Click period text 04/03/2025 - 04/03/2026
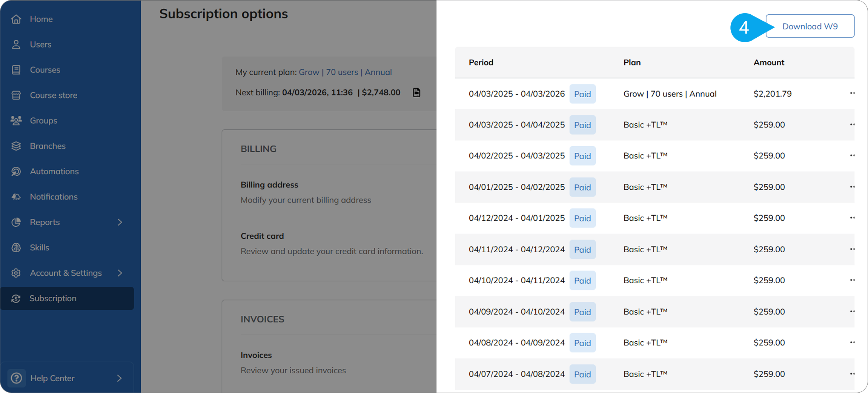Image resolution: width=868 pixels, height=393 pixels. coord(516,94)
